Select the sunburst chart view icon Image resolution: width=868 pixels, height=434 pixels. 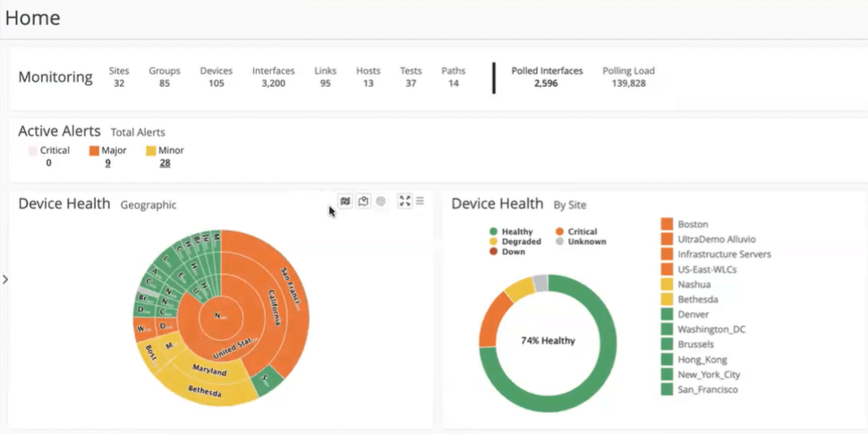tap(381, 201)
